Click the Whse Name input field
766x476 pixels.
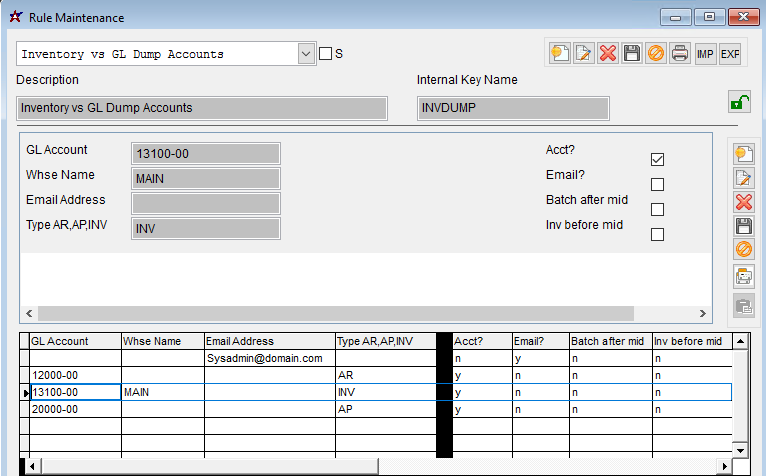[206, 178]
